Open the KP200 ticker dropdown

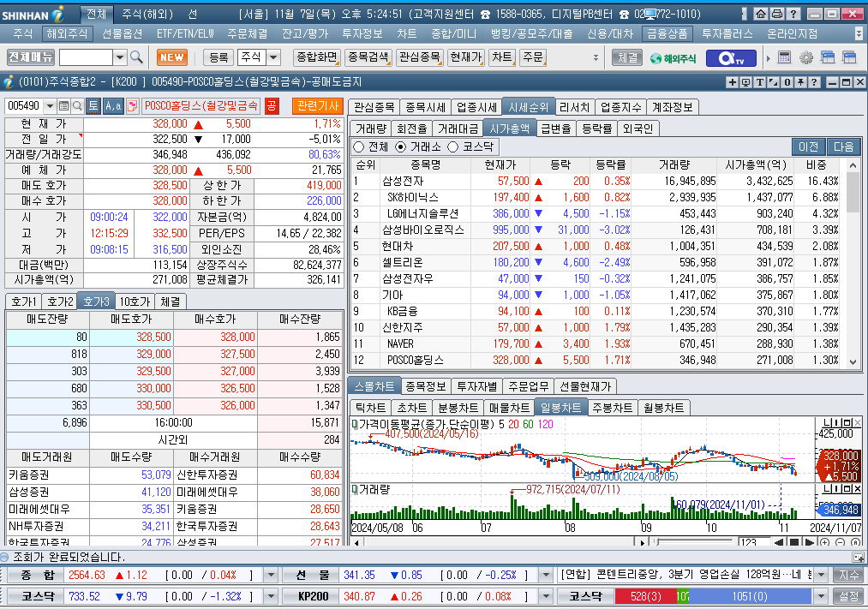(546, 596)
